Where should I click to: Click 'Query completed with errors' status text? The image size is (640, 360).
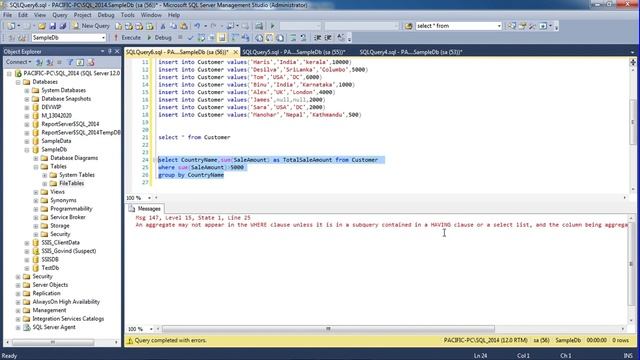170,340
